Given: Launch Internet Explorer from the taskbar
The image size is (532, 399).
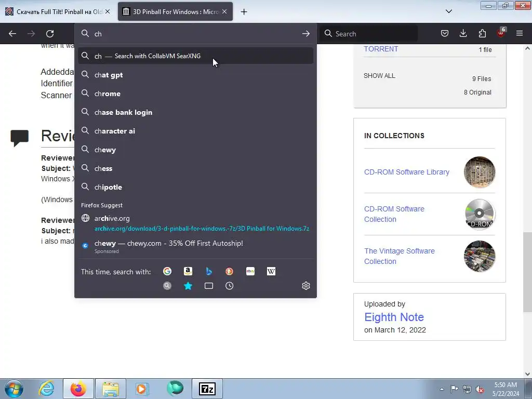Looking at the screenshot, I should point(47,389).
